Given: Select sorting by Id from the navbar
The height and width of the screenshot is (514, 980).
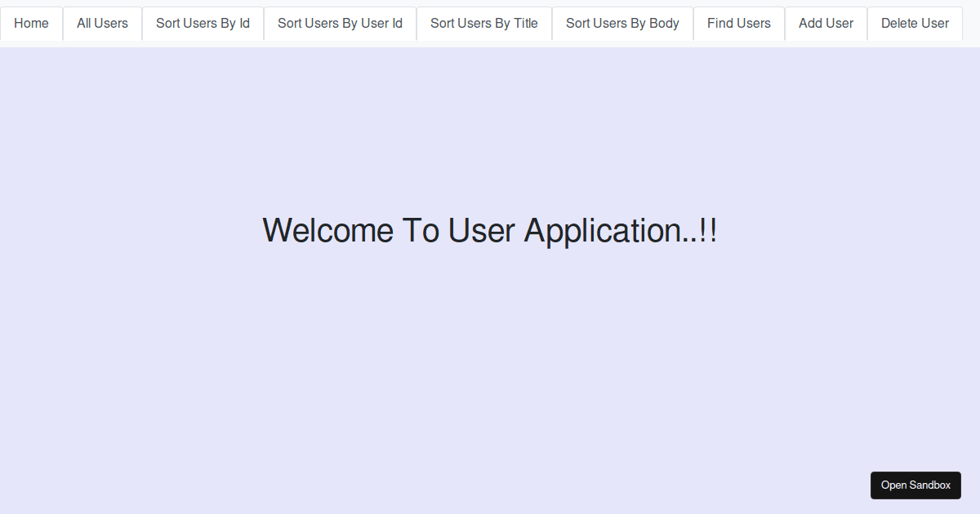Looking at the screenshot, I should click(203, 23).
